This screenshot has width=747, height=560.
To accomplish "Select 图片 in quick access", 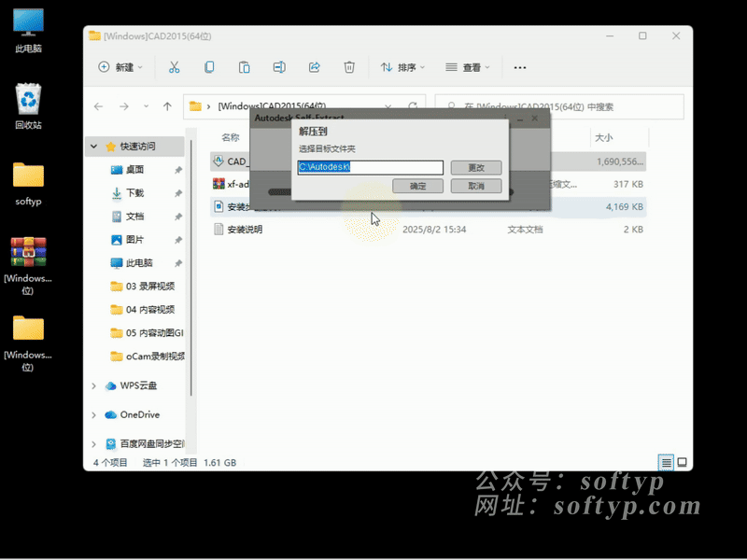I will pyautogui.click(x=134, y=240).
